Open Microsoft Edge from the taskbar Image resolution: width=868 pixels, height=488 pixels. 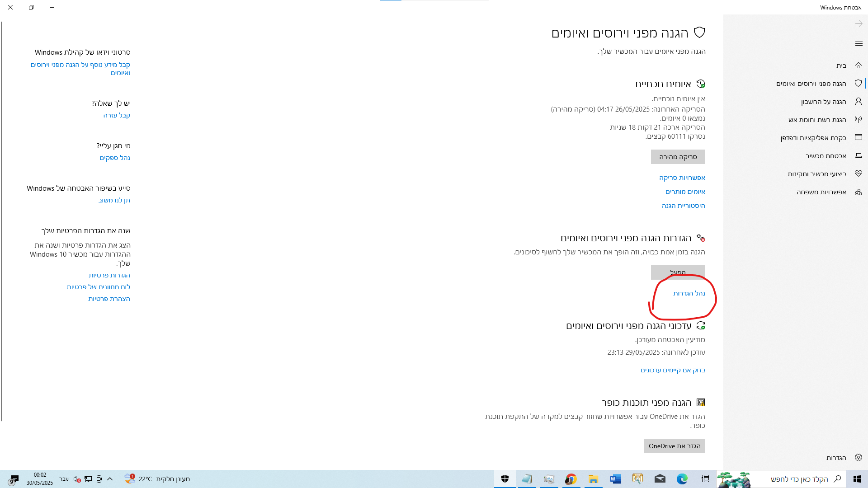(682, 479)
